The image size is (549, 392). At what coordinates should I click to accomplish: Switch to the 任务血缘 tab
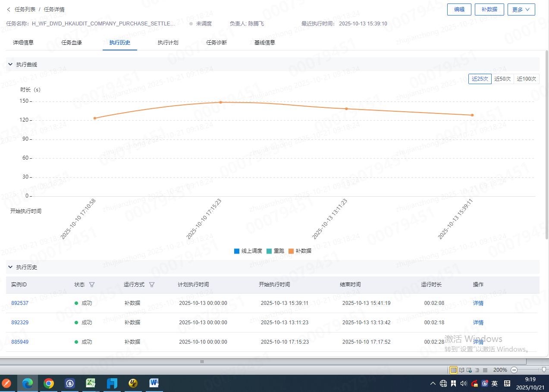coord(72,43)
